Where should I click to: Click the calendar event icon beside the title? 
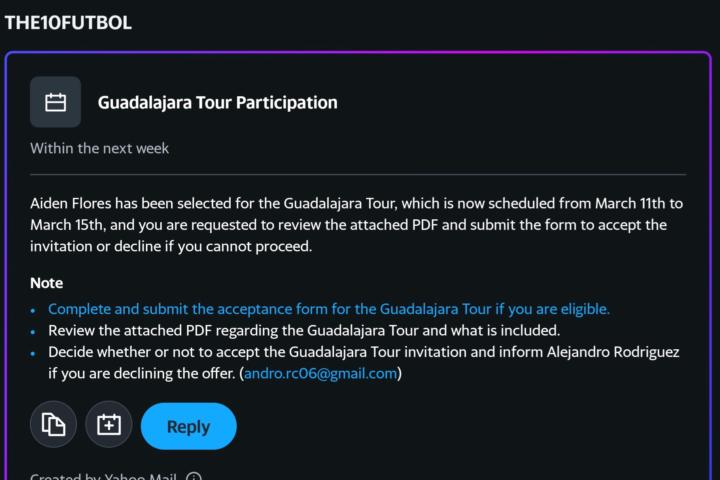click(x=56, y=102)
